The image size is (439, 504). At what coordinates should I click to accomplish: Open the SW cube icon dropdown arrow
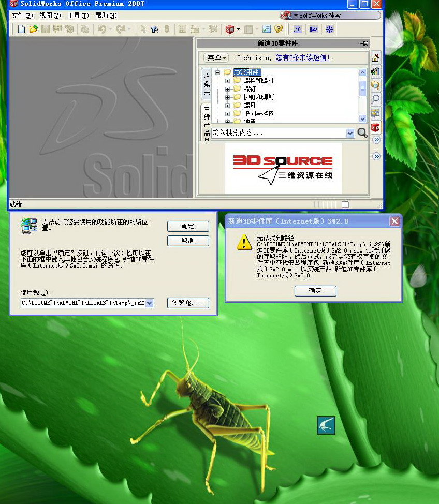(238, 29)
